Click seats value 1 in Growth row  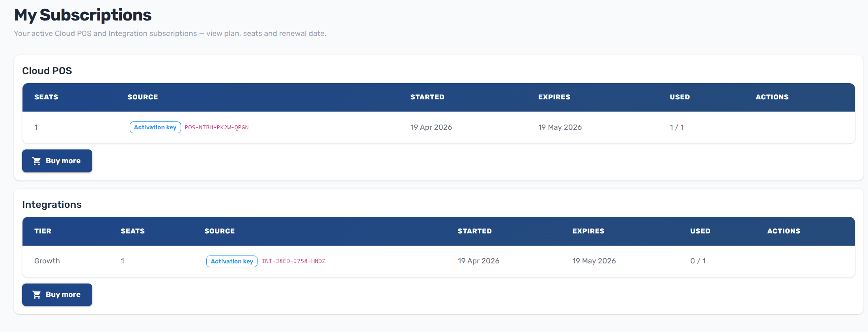coord(123,261)
